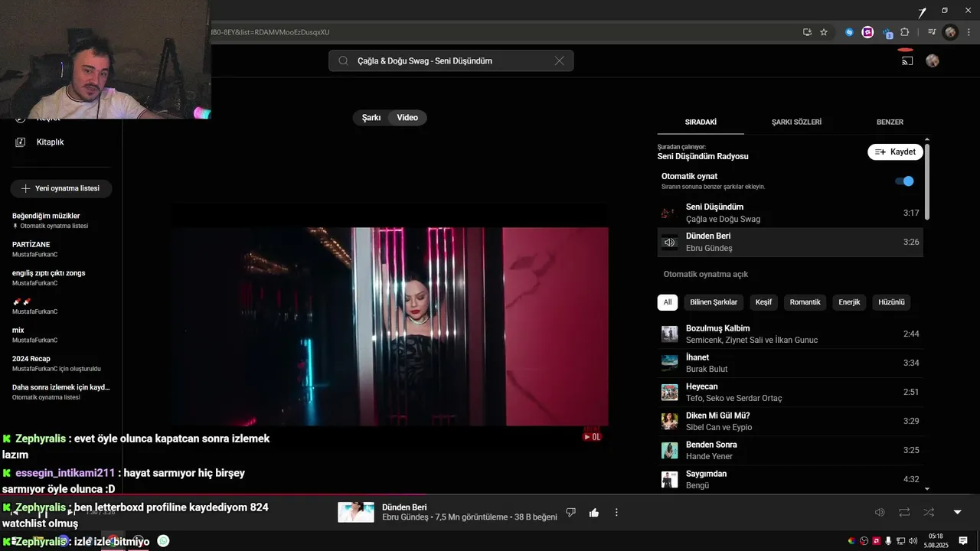Switch to Video mode
This screenshot has width=980, height=551.
(x=407, y=118)
